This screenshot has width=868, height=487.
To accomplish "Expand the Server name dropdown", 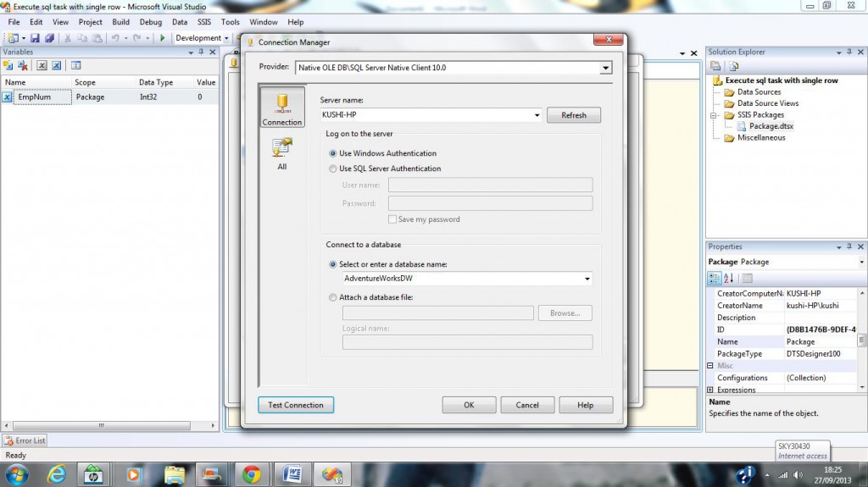I will [x=537, y=115].
